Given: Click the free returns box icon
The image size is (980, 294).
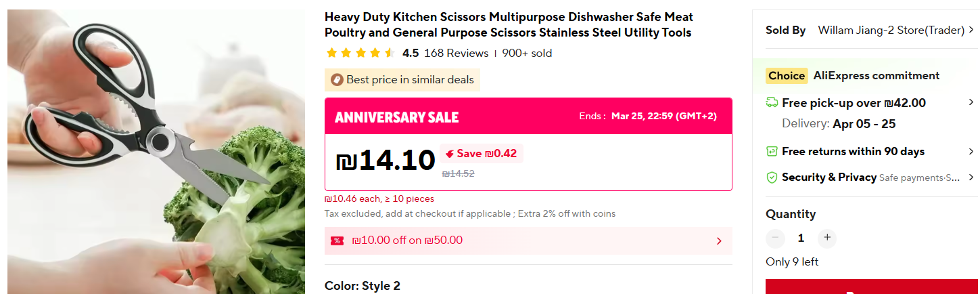Looking at the screenshot, I should click(772, 152).
